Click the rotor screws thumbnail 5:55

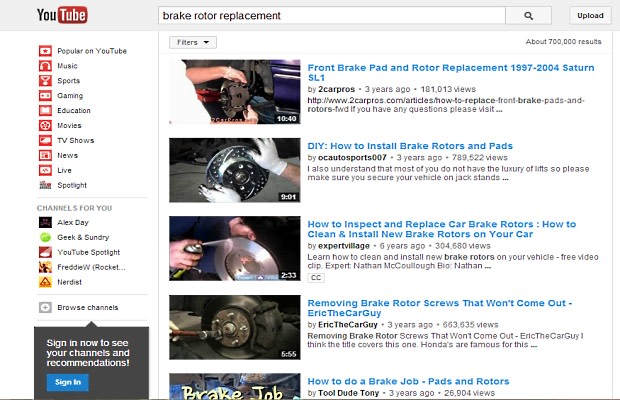click(x=235, y=327)
